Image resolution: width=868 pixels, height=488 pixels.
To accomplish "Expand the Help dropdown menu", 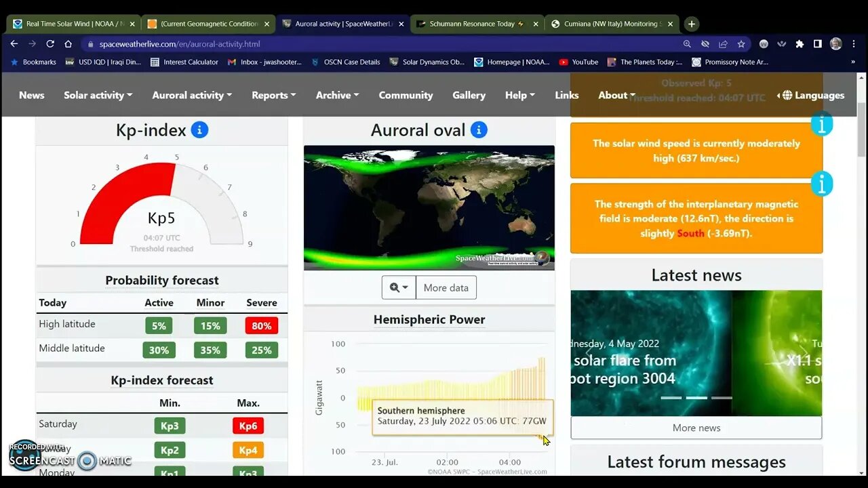I will [x=520, y=95].
